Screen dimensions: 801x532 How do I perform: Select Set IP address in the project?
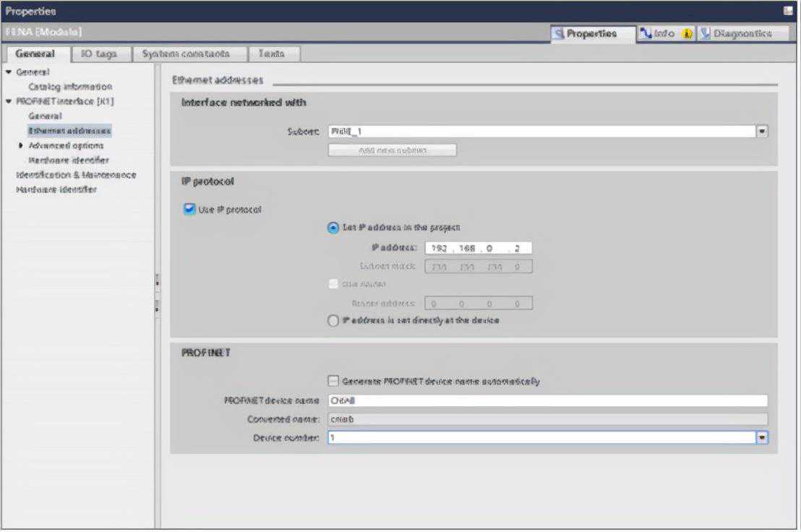tap(333, 228)
